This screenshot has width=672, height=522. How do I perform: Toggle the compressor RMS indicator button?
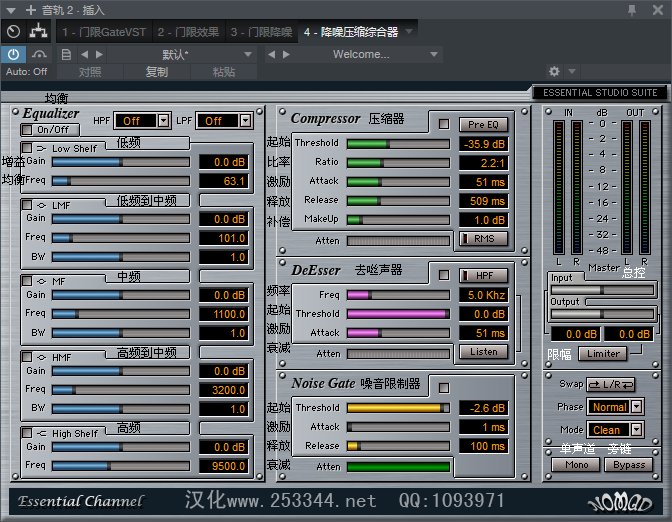pos(483,238)
